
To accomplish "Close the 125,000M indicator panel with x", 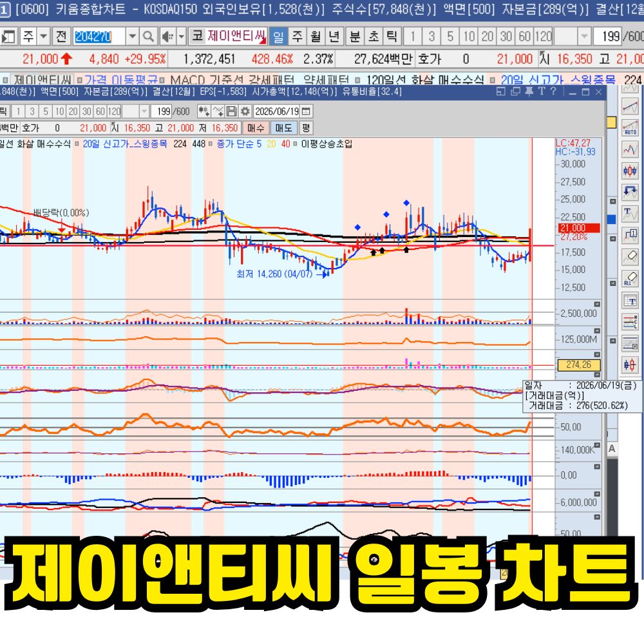I will tap(597, 330).
